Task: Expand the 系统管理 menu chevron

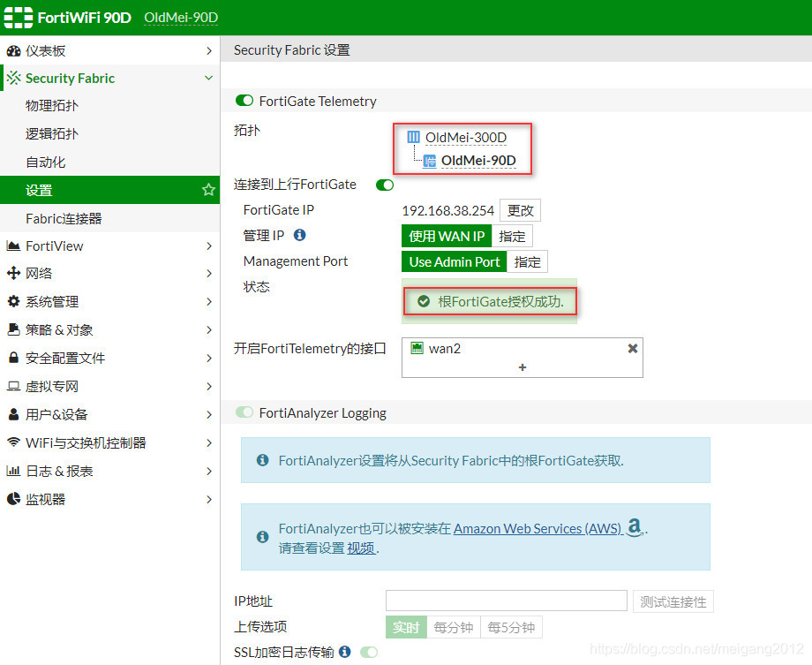Action: pos(208,301)
